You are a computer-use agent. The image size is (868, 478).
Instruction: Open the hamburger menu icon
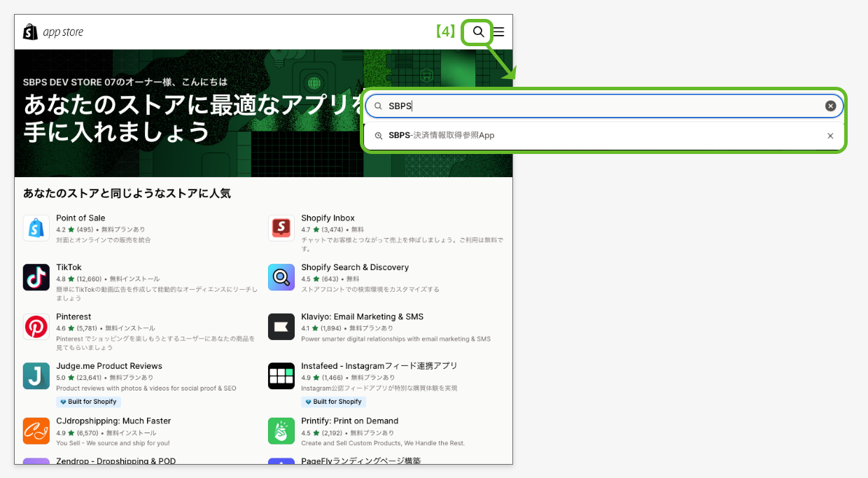[499, 32]
